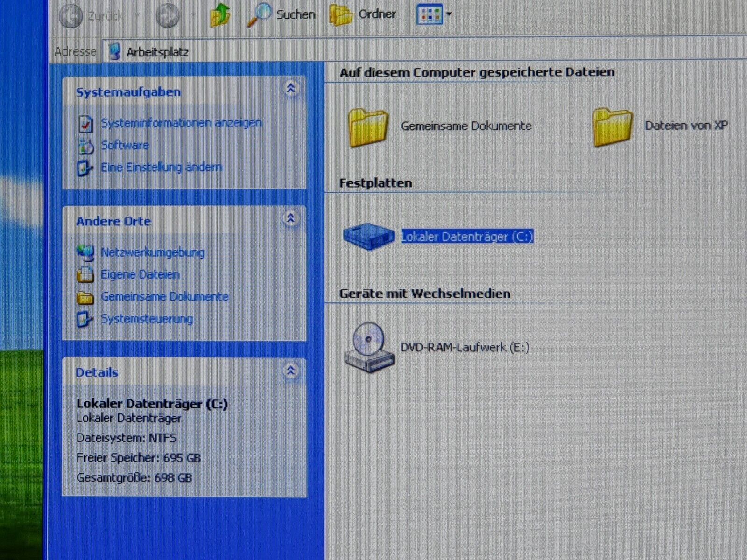Click the forward navigation arrow icon

click(167, 16)
